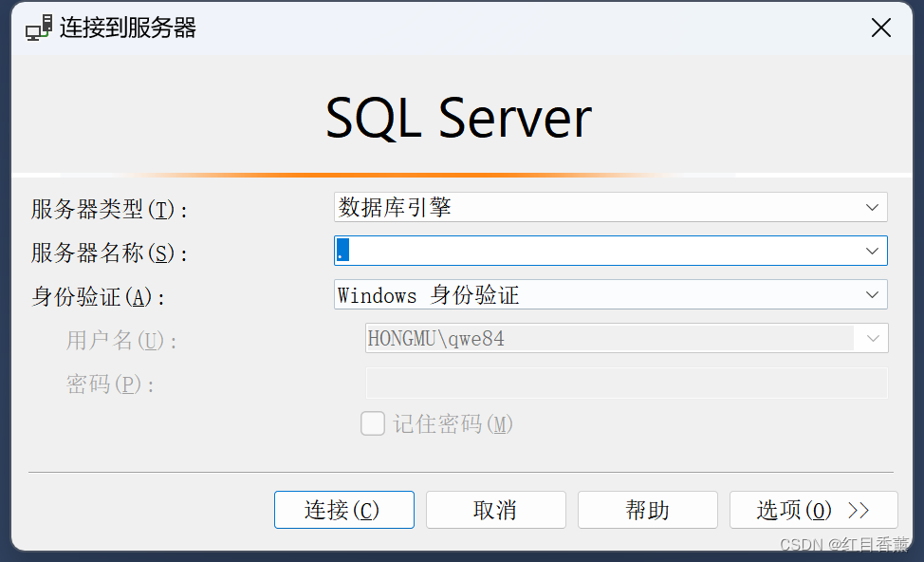
Task: Click the 服务器类型(T) label
Action: [110, 210]
